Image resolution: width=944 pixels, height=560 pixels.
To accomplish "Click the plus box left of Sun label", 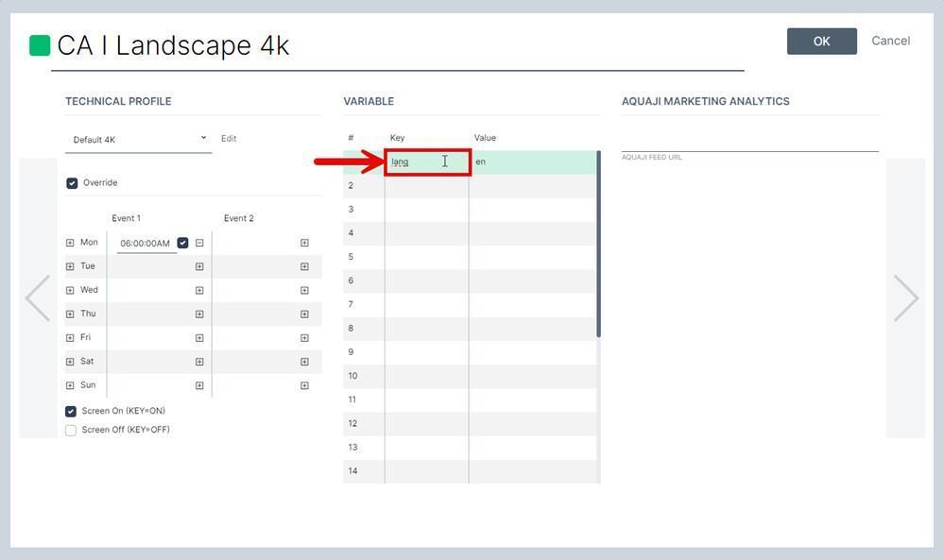I will (70, 385).
